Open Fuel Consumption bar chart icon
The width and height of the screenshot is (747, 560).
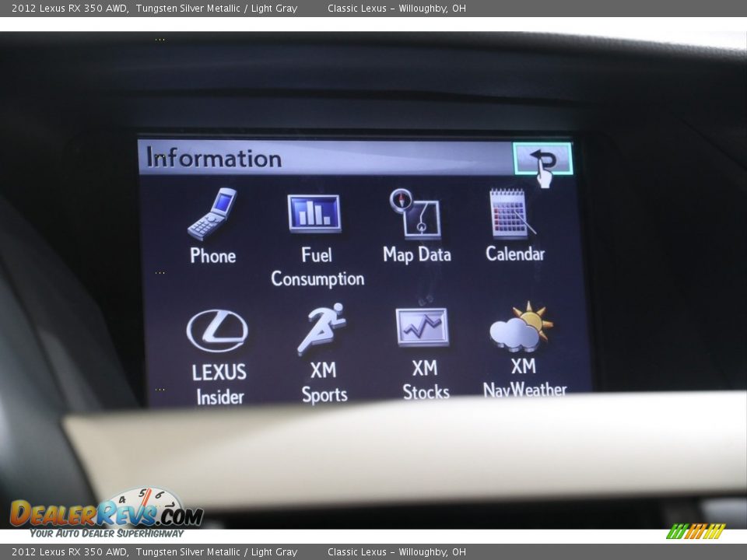point(314,213)
